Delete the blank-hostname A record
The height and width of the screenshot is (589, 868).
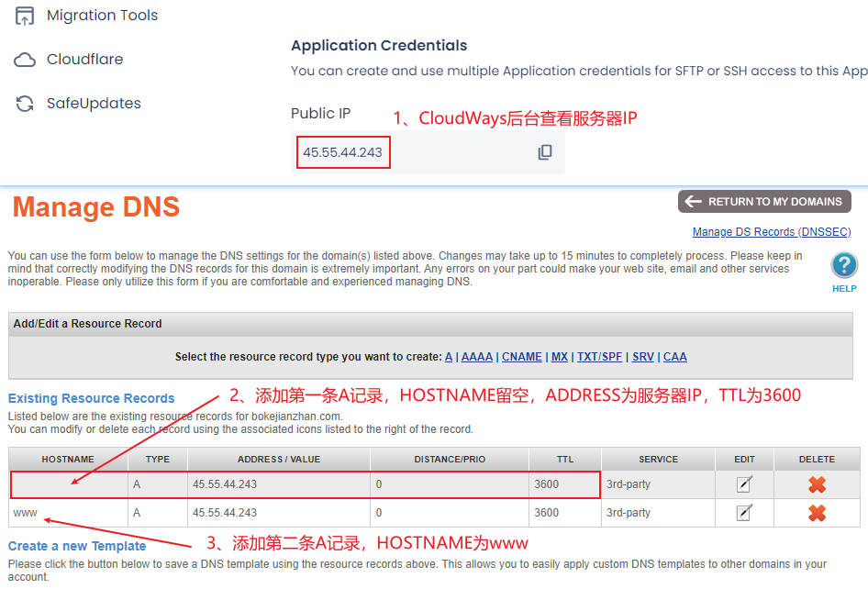tap(817, 484)
